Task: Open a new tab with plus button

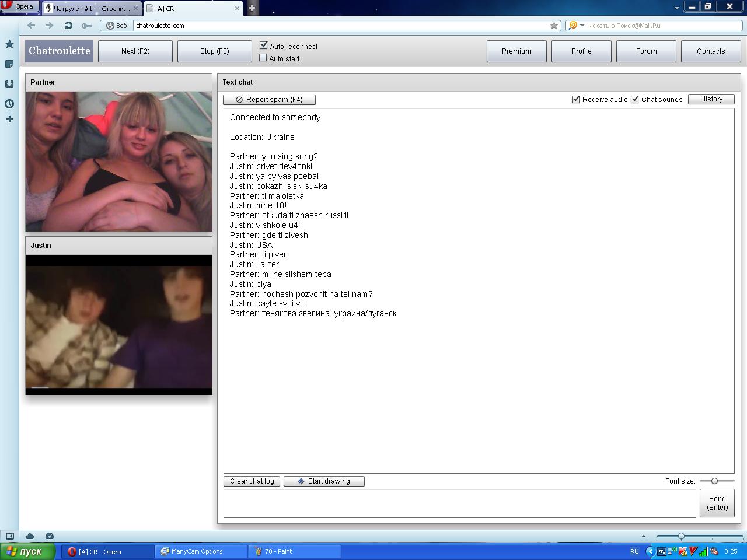Action: click(252, 8)
